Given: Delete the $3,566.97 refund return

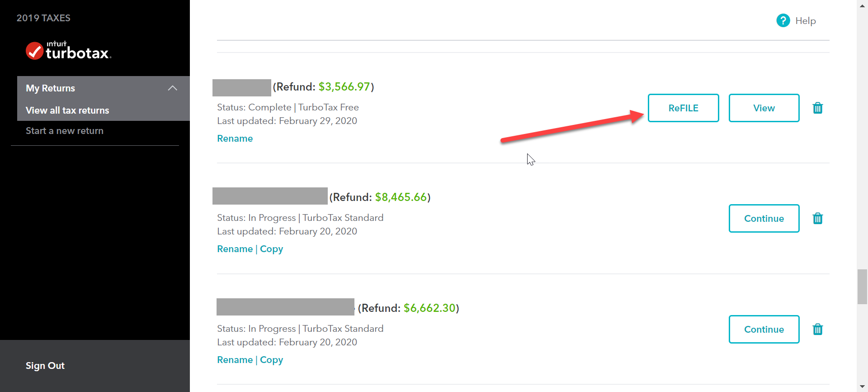Looking at the screenshot, I should [817, 108].
